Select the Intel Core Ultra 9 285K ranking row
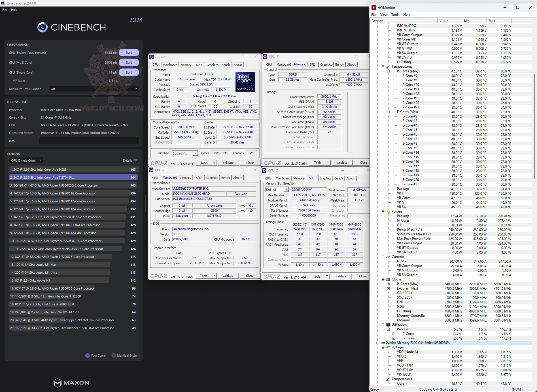Image resolution: width=537 pixels, height=392 pixels. pyautogui.click(x=73, y=170)
